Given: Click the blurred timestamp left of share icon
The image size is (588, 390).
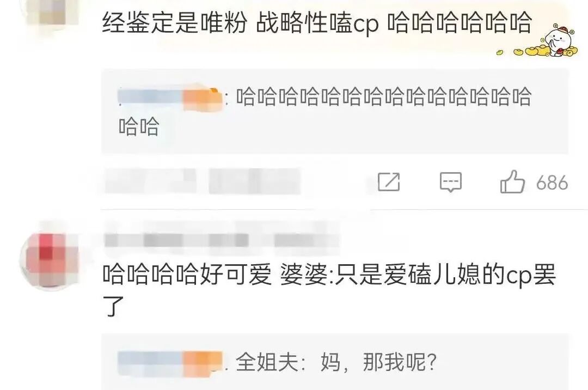Looking at the screenshot, I should pos(150,181).
